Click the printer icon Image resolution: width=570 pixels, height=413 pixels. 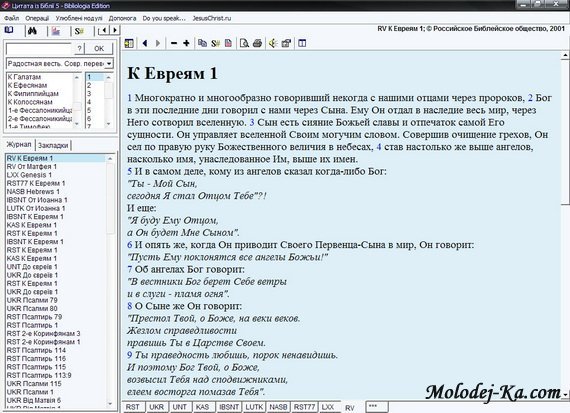(257, 43)
